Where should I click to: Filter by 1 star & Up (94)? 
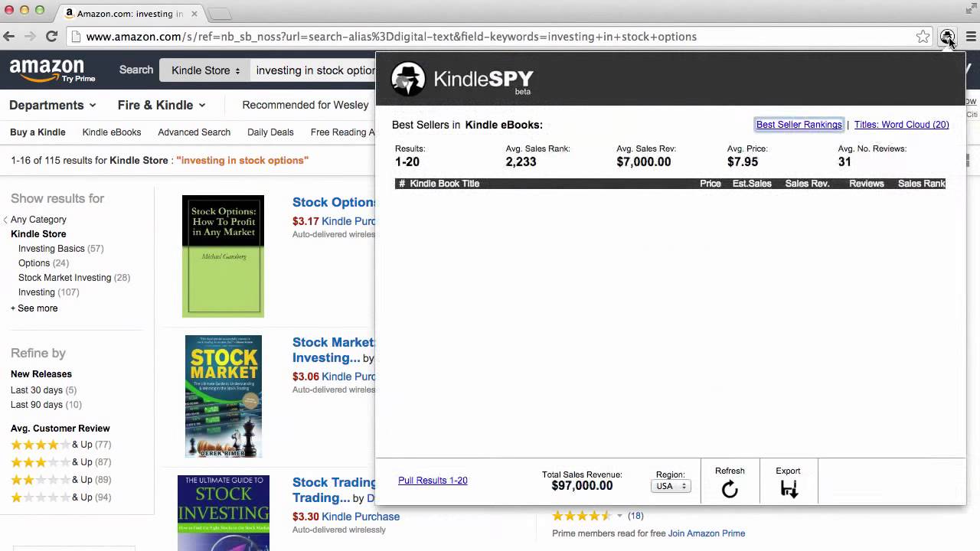coord(60,497)
